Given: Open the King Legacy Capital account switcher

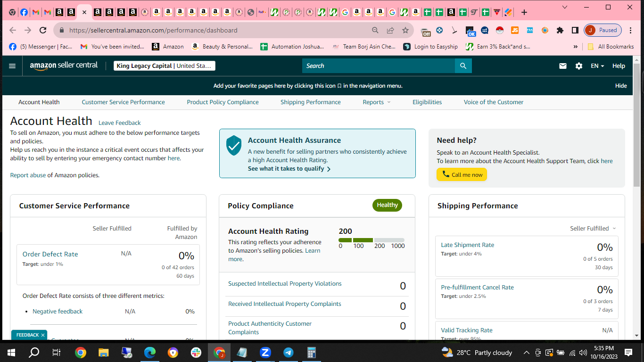Looking at the screenshot, I should tap(165, 66).
